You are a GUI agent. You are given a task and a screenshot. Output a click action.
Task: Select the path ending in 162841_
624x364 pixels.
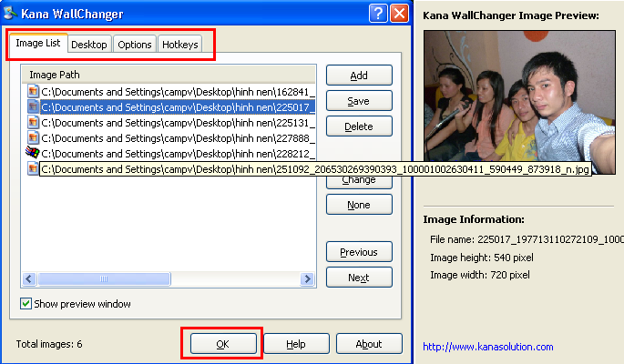pos(178,92)
